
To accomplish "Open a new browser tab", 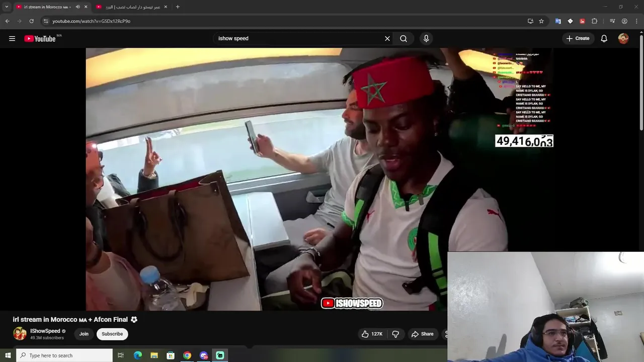I will tap(178, 7).
